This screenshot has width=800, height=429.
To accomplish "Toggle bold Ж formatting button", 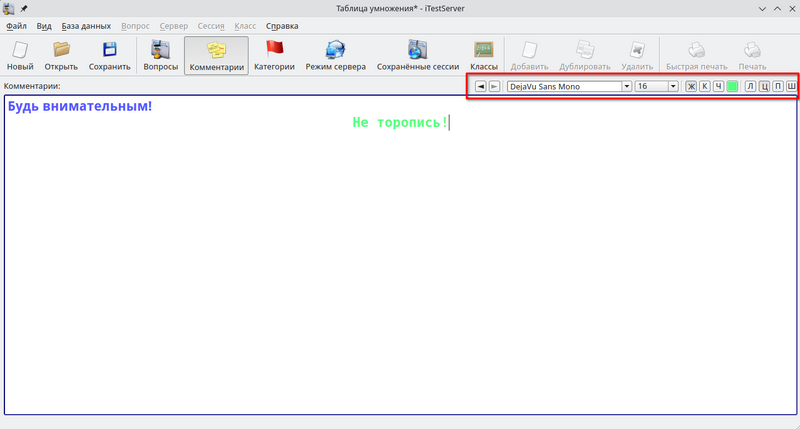I will click(x=691, y=87).
